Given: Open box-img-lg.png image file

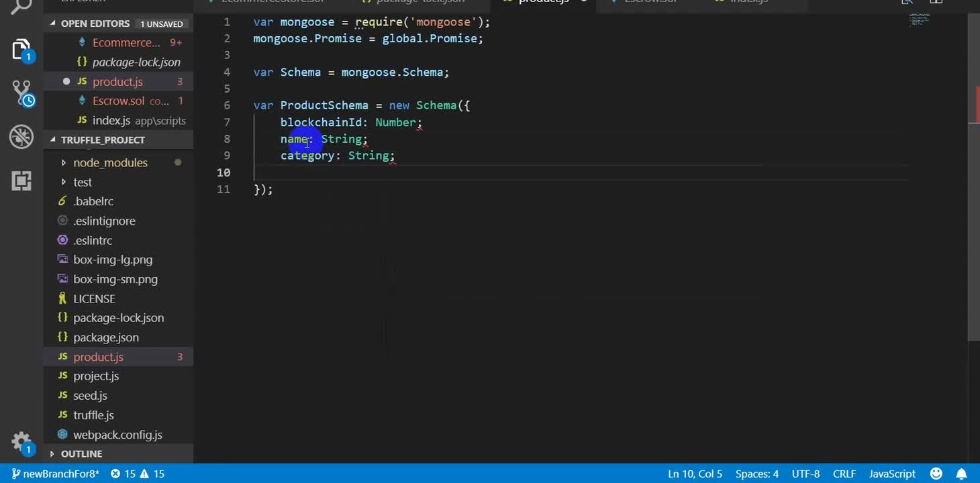Looking at the screenshot, I should point(113,260).
